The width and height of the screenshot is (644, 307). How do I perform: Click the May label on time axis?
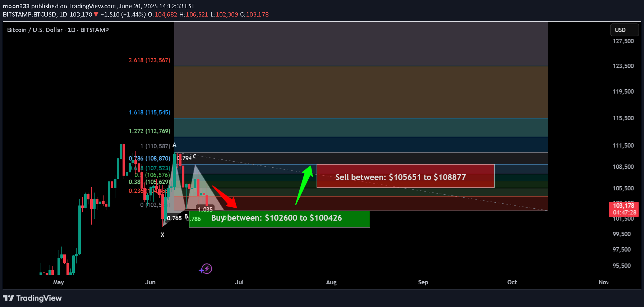(x=59, y=282)
